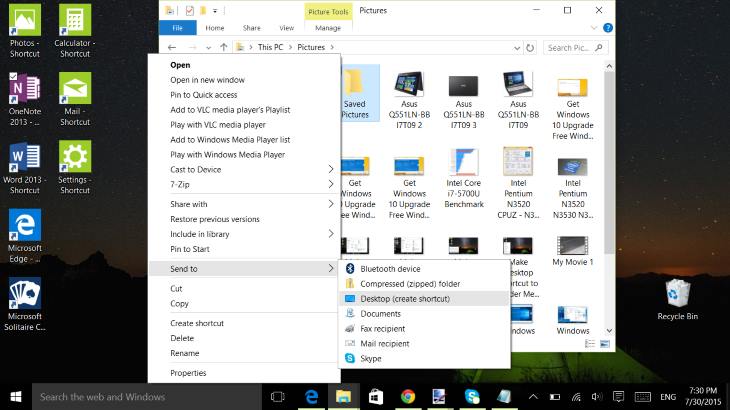
Task: Open Chrome from the taskbar
Action: [408, 396]
